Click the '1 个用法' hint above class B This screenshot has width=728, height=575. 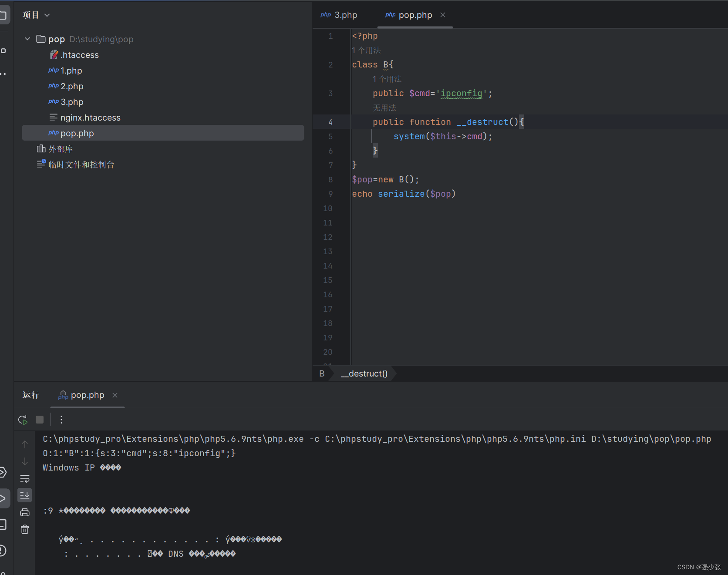tap(366, 50)
